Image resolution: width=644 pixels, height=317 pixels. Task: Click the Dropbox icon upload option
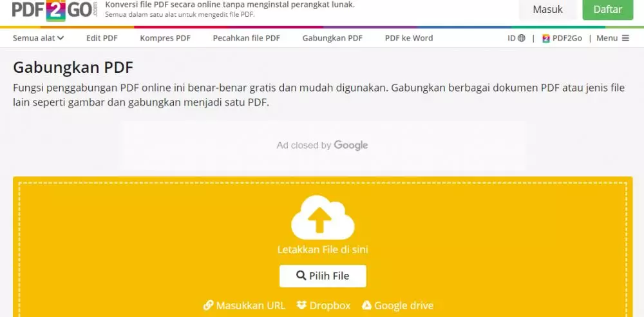tap(302, 305)
